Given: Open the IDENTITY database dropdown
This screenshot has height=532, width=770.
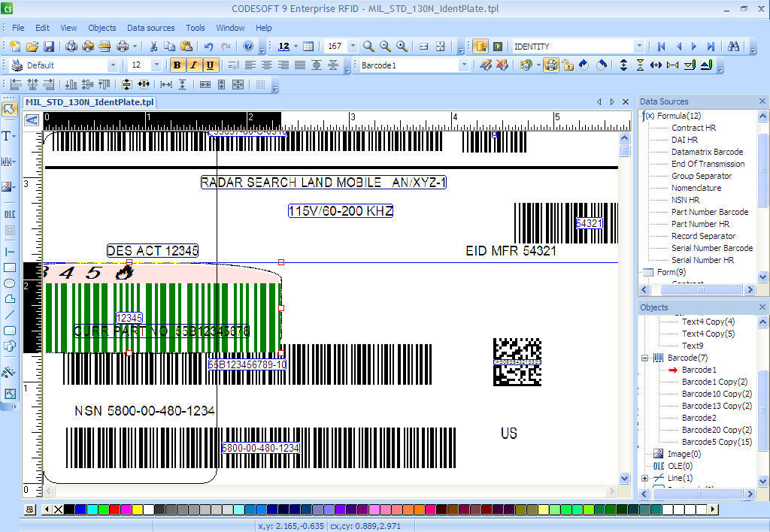Looking at the screenshot, I should click(x=639, y=46).
